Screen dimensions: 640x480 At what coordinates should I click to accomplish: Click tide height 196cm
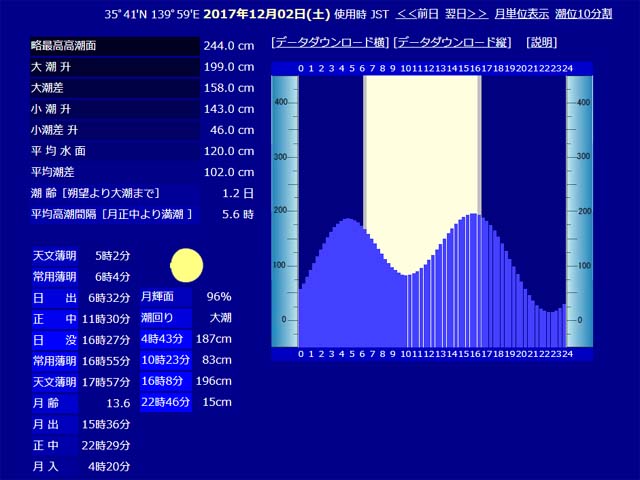(x=214, y=381)
